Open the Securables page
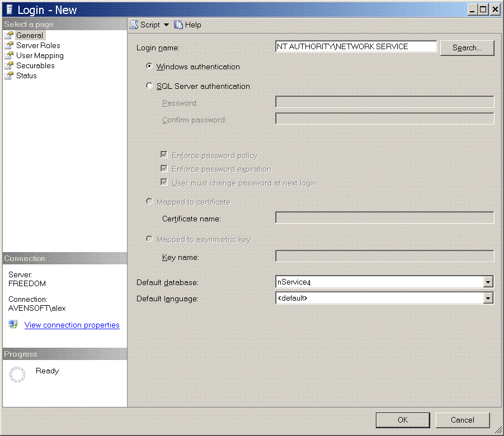Image resolution: width=504 pixels, height=436 pixels. tap(35, 65)
